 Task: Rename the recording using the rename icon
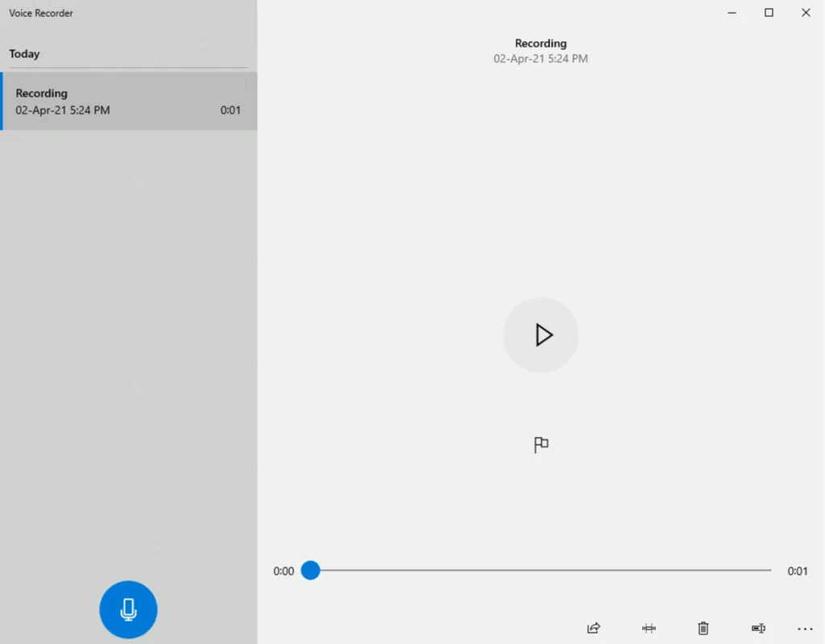[758, 628]
